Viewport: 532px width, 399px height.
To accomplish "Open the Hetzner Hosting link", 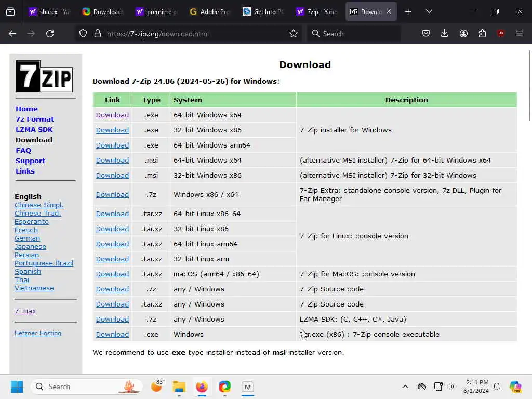I will click(38, 333).
